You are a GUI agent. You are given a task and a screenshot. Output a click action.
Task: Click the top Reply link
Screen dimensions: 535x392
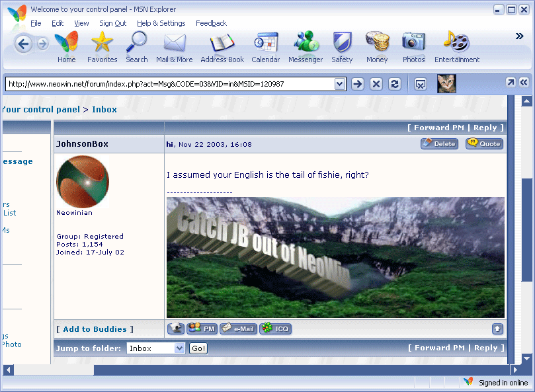point(485,128)
